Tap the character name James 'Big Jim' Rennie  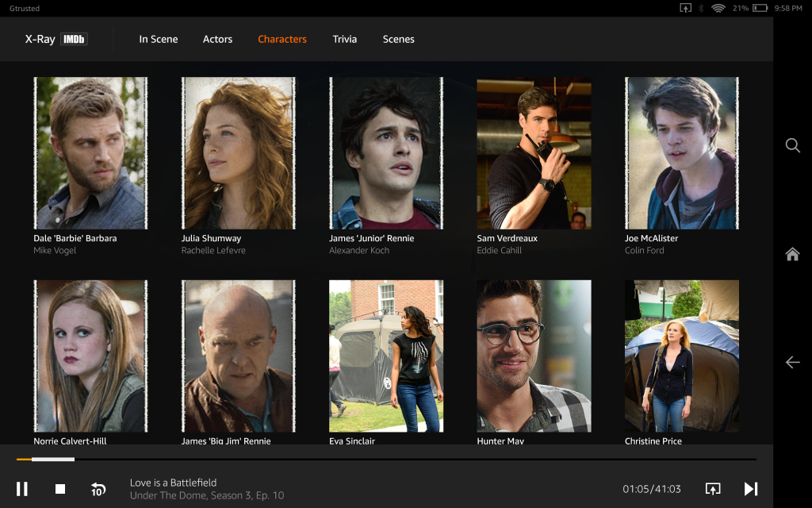point(226,441)
